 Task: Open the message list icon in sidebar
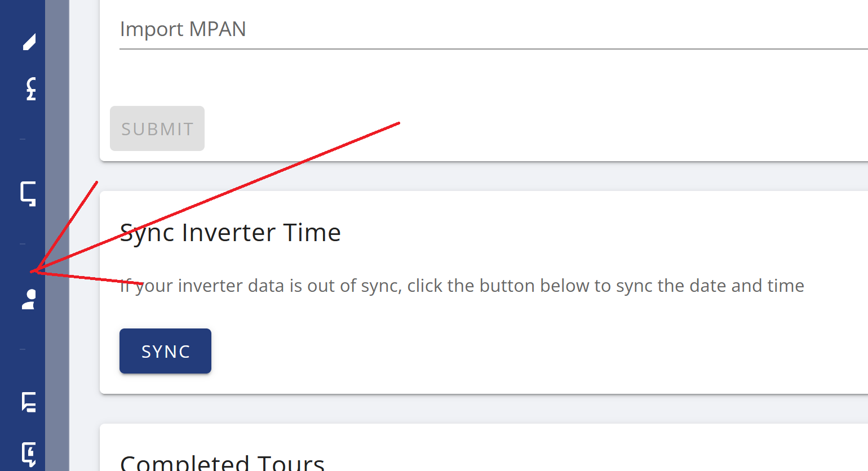point(29,402)
